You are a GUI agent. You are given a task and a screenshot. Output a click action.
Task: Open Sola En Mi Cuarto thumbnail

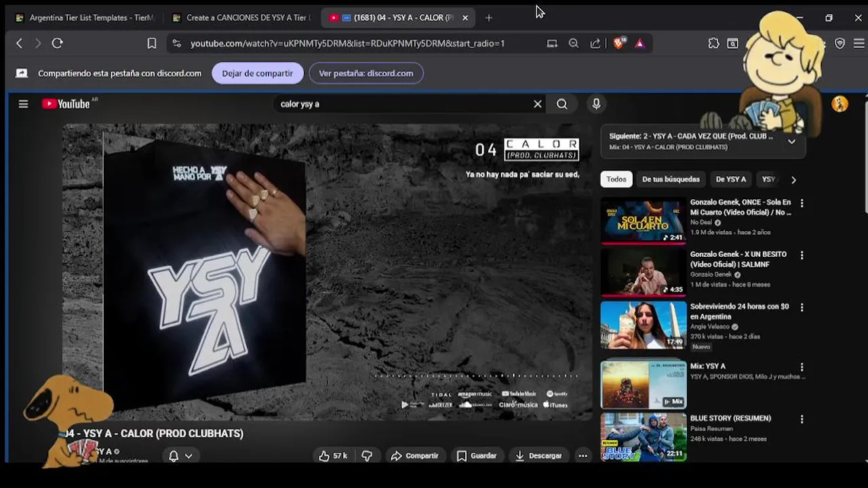point(643,220)
